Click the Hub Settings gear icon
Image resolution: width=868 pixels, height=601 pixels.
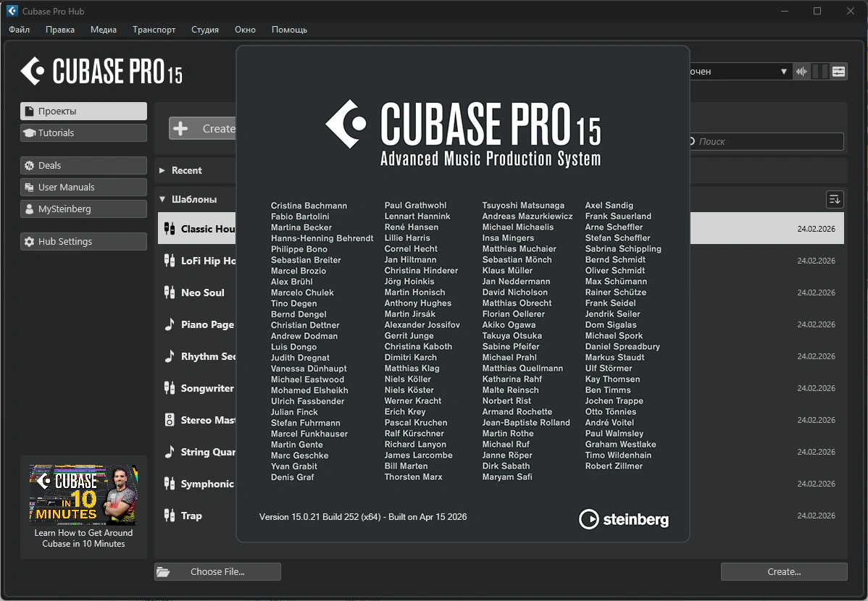(x=29, y=241)
